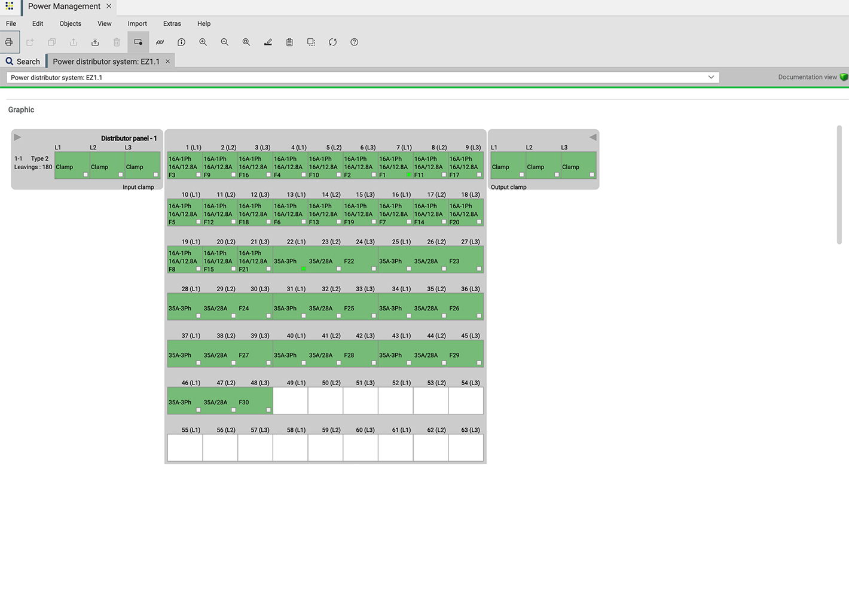Expand Distributor panel - 1 with its arrow
The width and height of the screenshot is (849, 616).
click(17, 137)
